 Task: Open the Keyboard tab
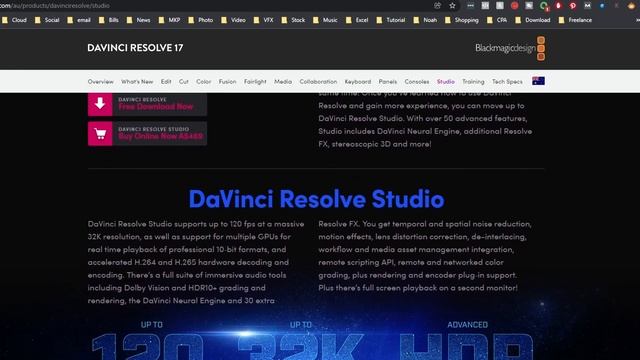[358, 82]
